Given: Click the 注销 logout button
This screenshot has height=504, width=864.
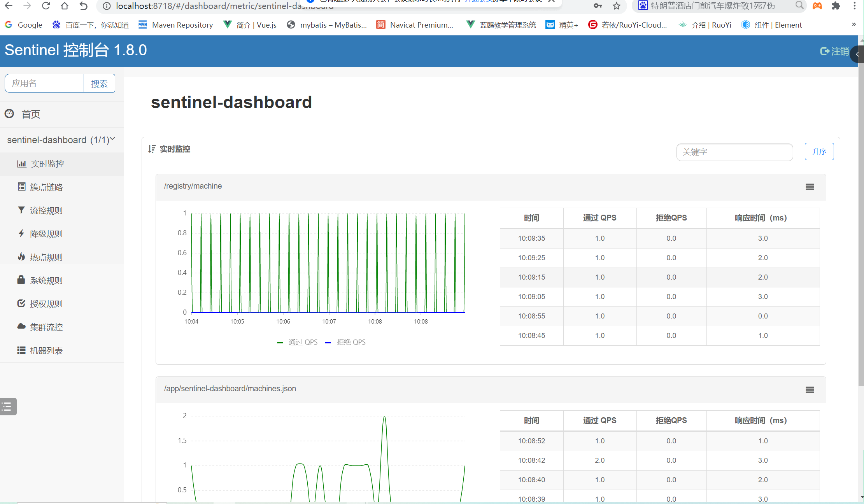Looking at the screenshot, I should coord(834,51).
